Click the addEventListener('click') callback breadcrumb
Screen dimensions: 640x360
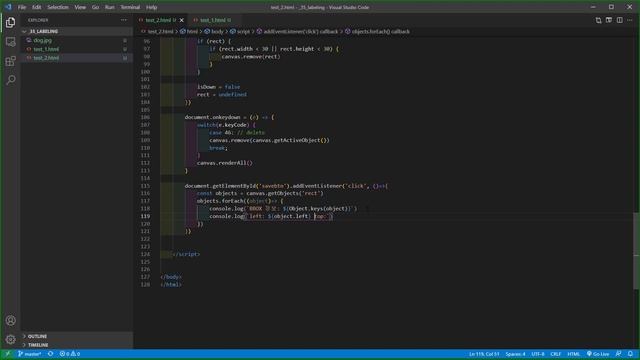300,31
